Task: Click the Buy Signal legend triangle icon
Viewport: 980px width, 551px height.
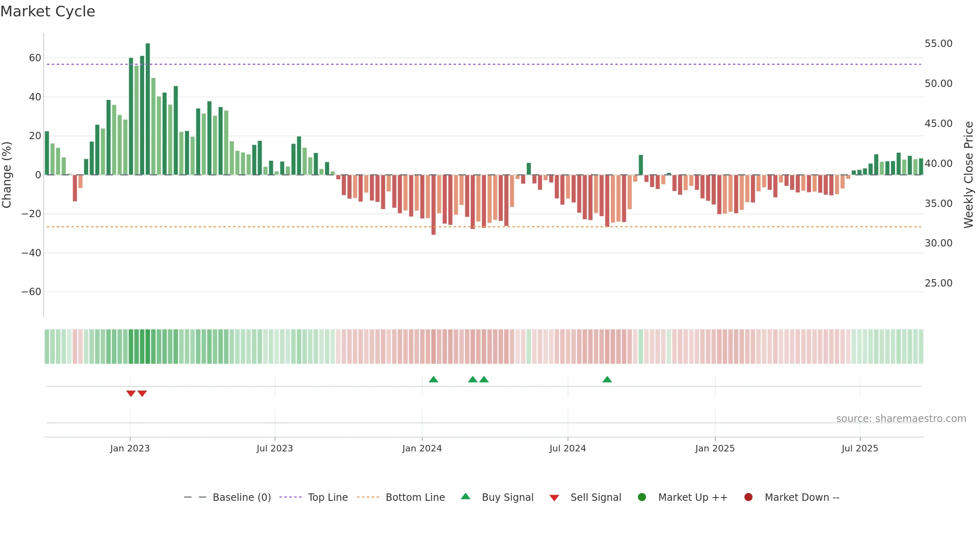Action: coord(465,496)
